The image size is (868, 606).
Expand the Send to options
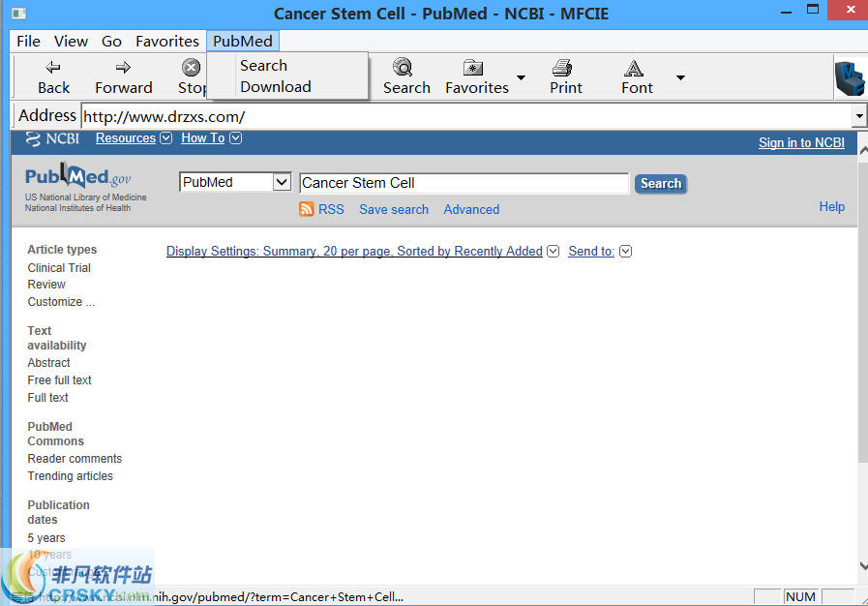point(625,251)
